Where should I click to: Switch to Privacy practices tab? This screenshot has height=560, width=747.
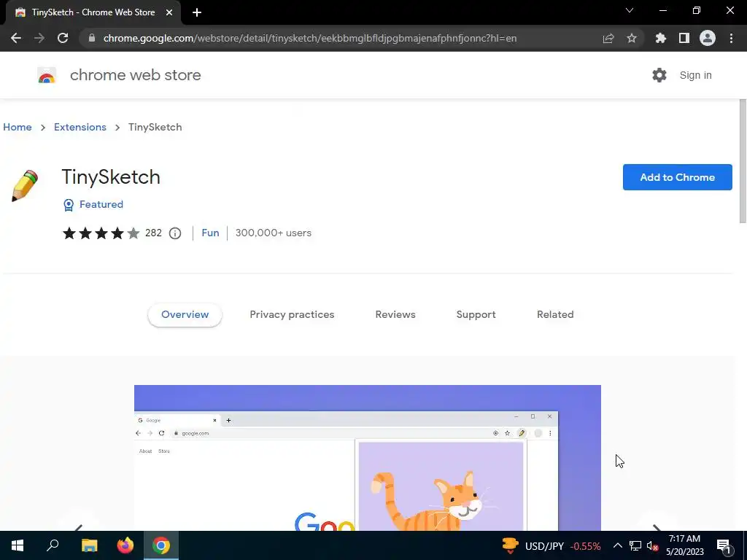(292, 314)
